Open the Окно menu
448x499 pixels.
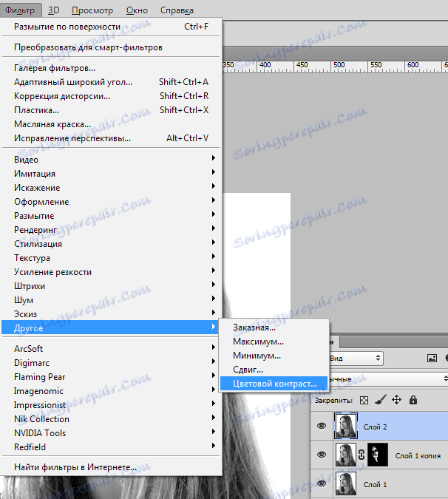click(x=138, y=10)
